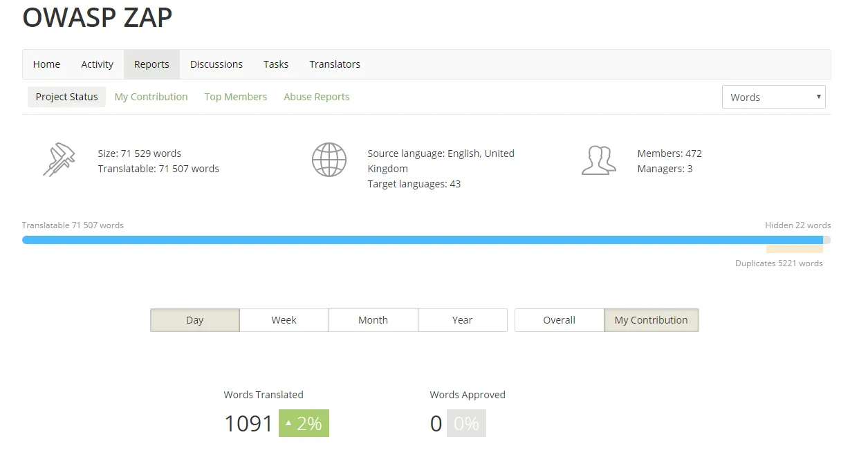Open the Tasks tab

tap(276, 64)
